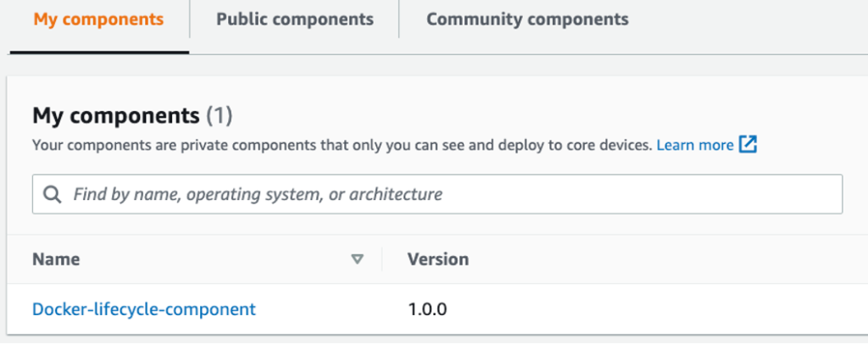Image resolution: width=868 pixels, height=344 pixels.
Task: Click the Version column header
Action: click(438, 259)
